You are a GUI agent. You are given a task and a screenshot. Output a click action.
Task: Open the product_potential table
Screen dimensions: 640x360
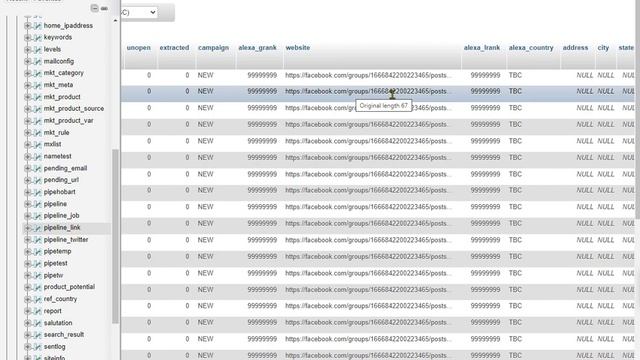(x=69, y=287)
